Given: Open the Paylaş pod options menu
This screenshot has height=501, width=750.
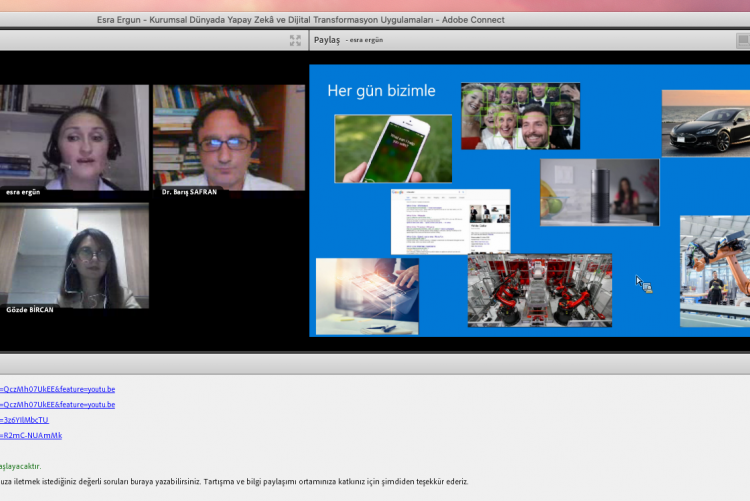Looking at the screenshot, I should click(x=743, y=40).
